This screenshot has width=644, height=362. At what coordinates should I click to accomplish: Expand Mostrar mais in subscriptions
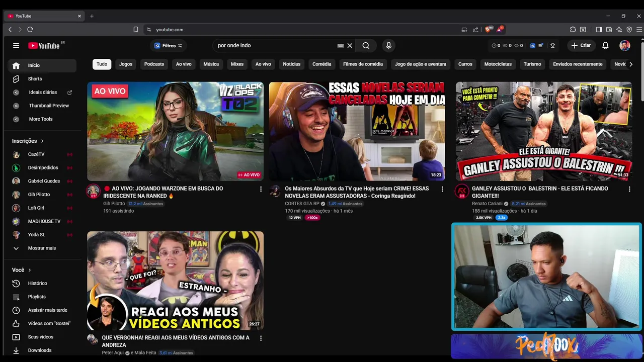click(x=42, y=248)
